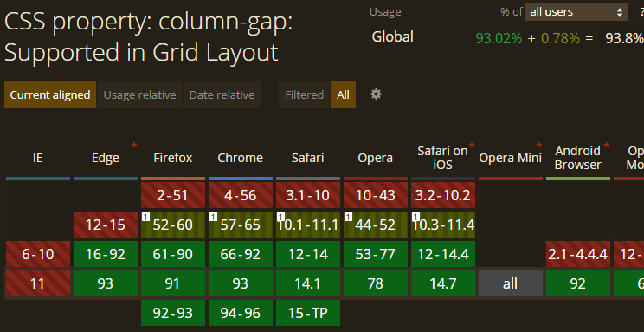This screenshot has height=332, width=644.
Task: Select the Chrome 66-92 cell
Action: [x=241, y=254]
